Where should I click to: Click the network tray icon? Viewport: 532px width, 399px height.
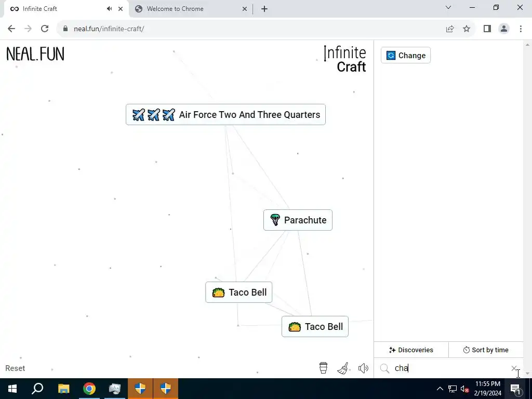coord(453,389)
